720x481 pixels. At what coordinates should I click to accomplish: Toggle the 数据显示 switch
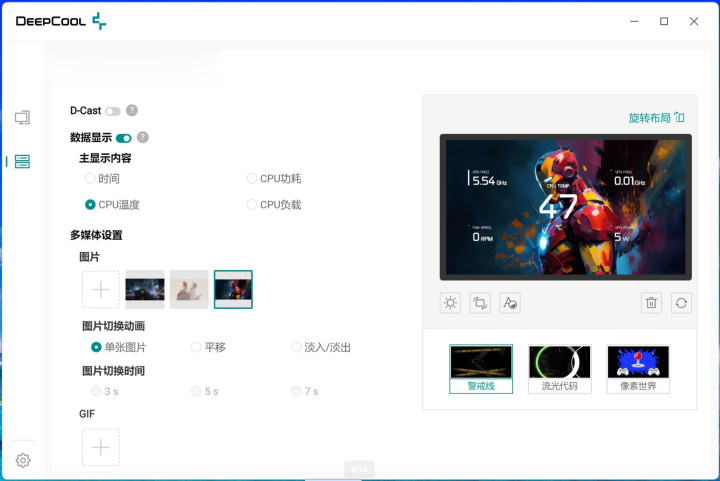click(x=124, y=138)
